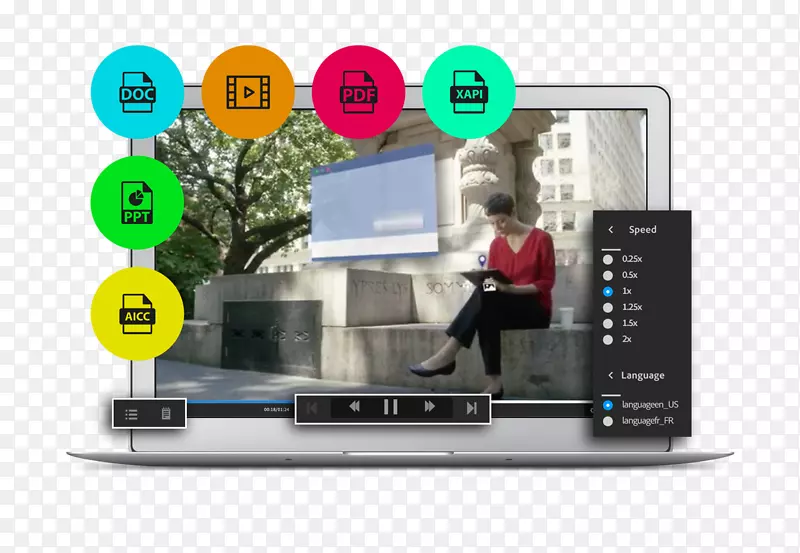
Task: Click the 00:18/01:24 time display
Action: [x=277, y=410]
